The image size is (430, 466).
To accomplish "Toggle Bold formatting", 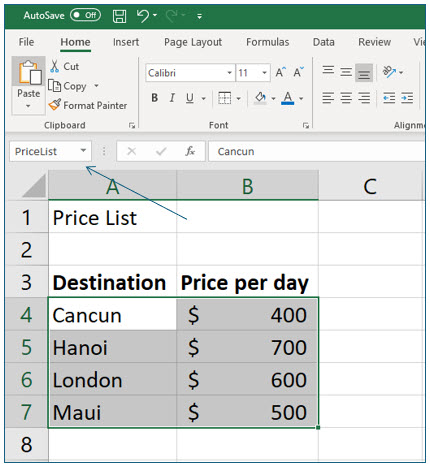I will click(x=154, y=98).
